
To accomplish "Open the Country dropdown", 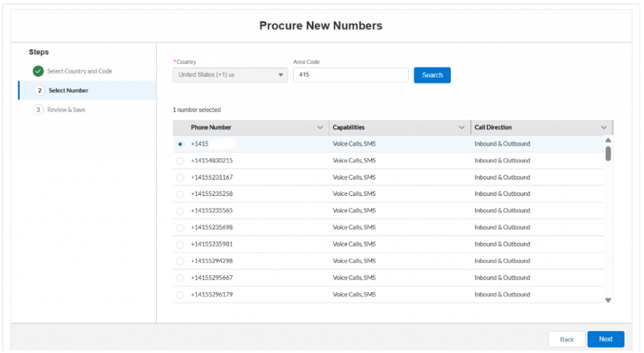I will (x=230, y=75).
